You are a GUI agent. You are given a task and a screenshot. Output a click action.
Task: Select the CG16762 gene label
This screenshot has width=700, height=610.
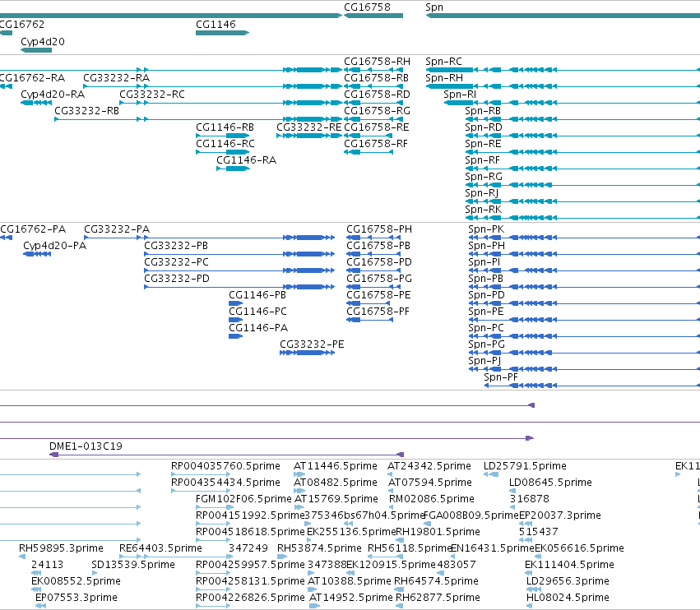[x=22, y=24]
